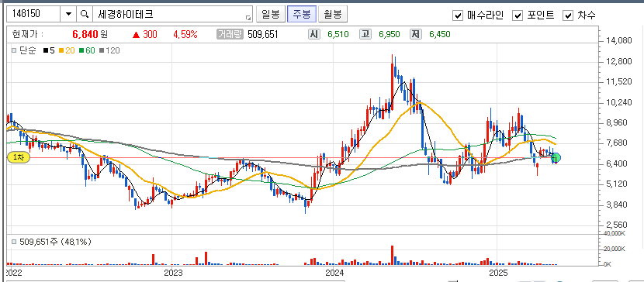Click the magnifier search icon beside stock code
644x282 pixels.
[85, 15]
